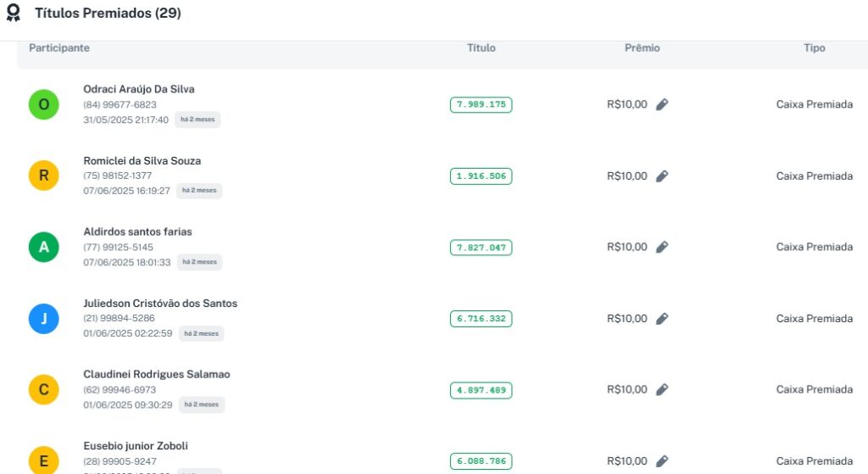Click the green O avatar for Odraci
The height and width of the screenshot is (474, 868).
coord(44,105)
